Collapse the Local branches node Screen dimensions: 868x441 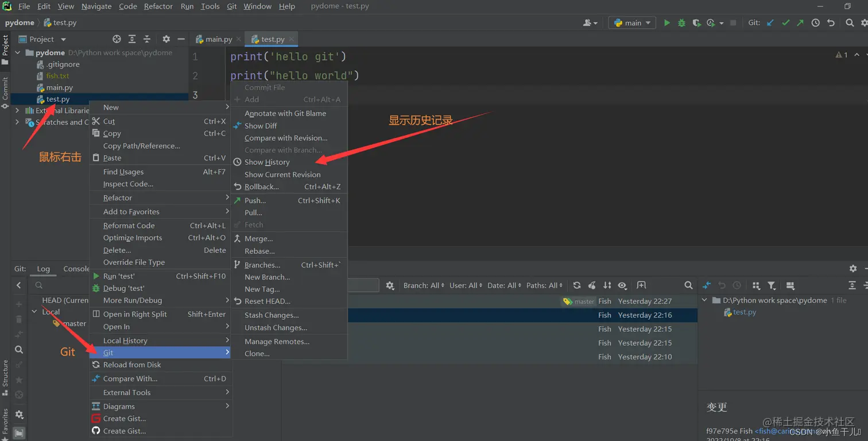coord(34,312)
